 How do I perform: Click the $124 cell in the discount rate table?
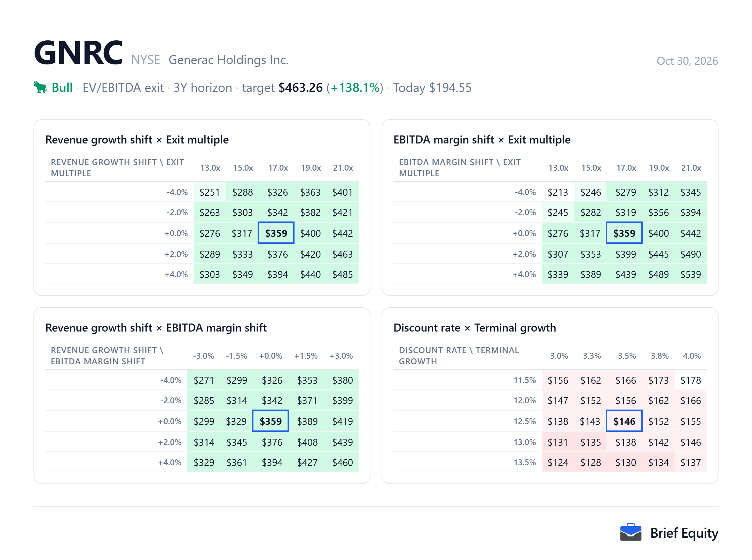click(x=558, y=462)
